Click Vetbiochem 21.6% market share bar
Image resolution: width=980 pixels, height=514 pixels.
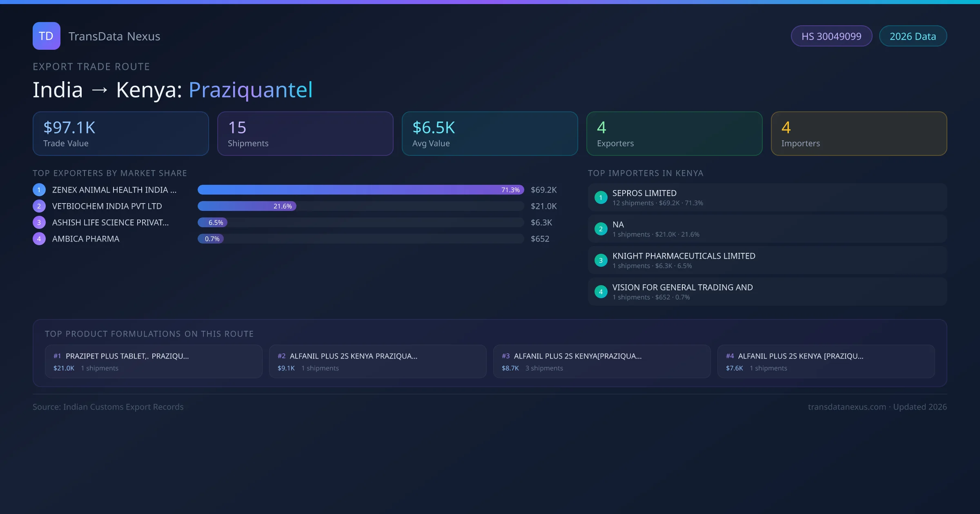[247, 206]
